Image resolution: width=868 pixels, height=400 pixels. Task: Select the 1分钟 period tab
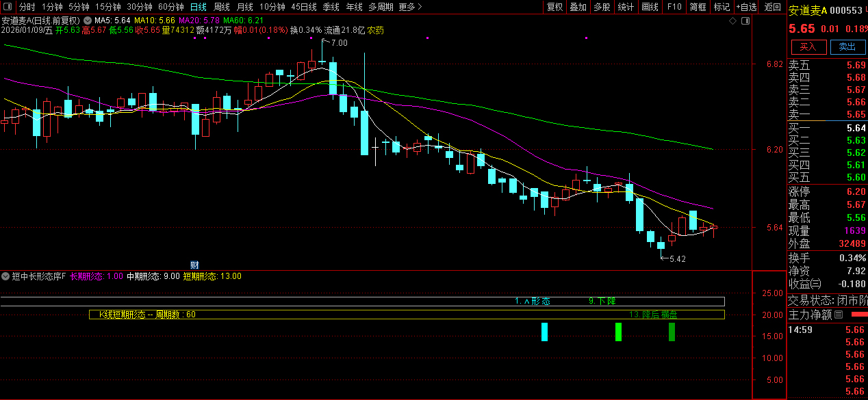[52, 7]
